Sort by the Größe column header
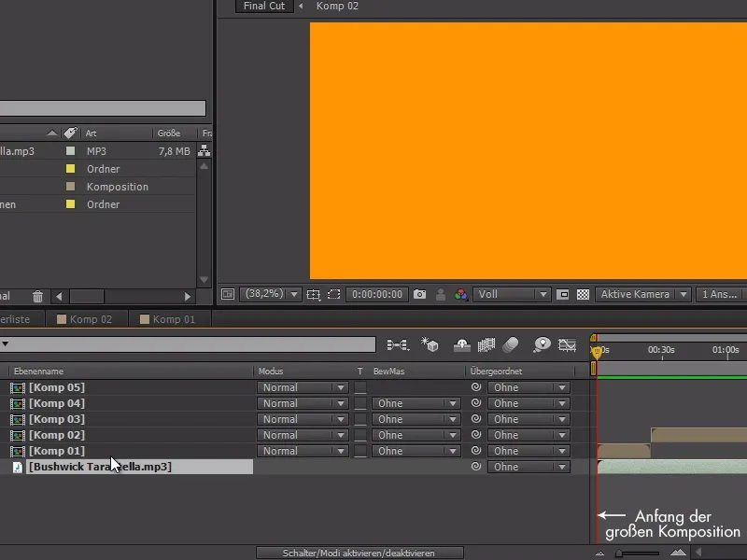 click(x=169, y=133)
